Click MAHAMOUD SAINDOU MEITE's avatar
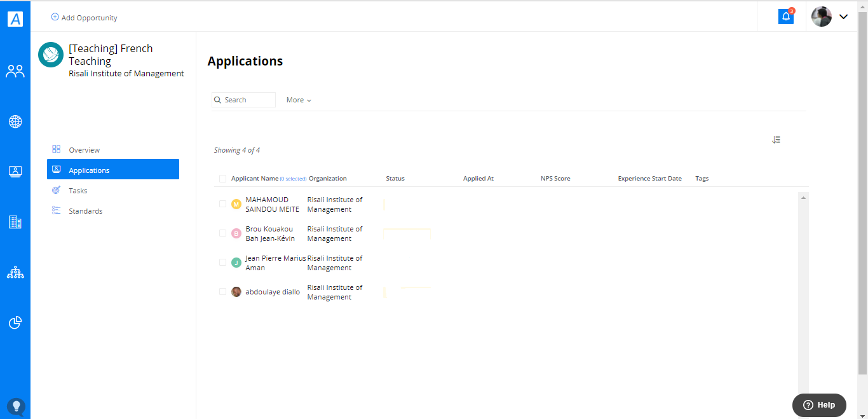Image resolution: width=868 pixels, height=419 pixels. point(236,204)
